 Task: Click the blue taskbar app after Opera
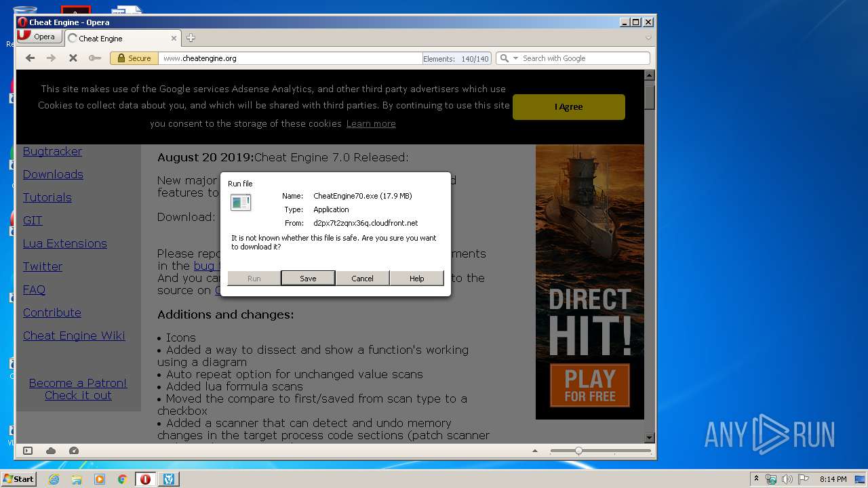(169, 479)
